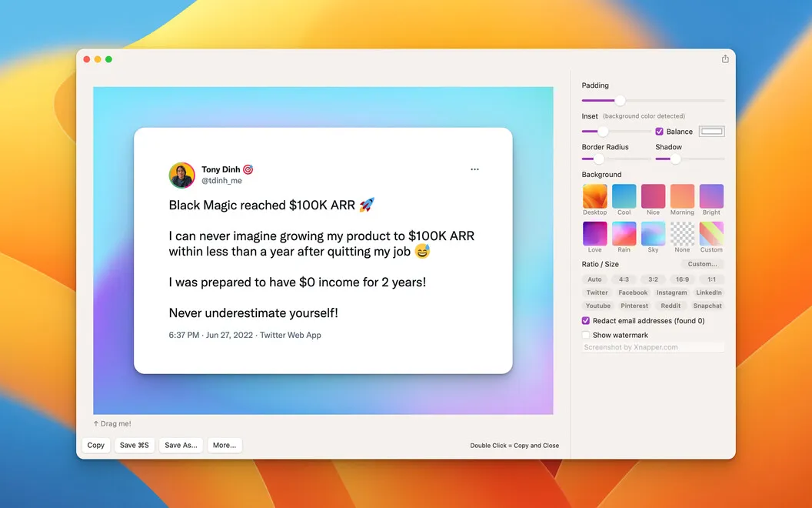Select the Cool background preset

coord(624,196)
